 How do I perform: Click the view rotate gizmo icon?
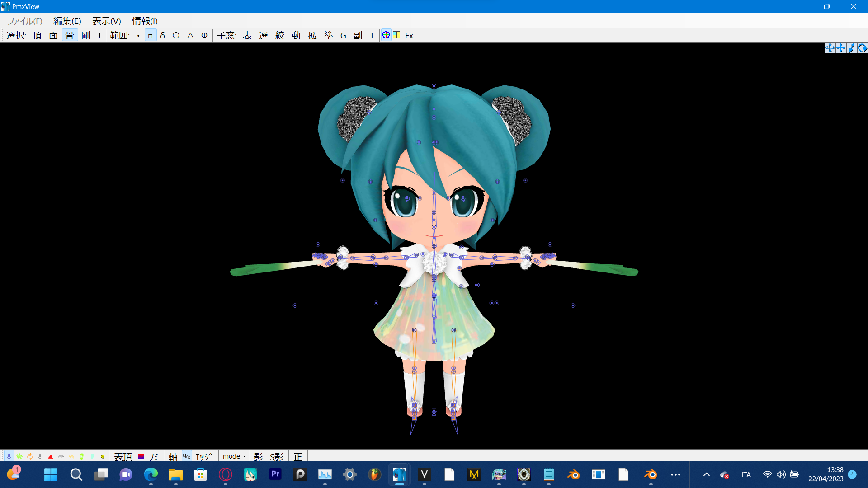pyautogui.click(x=830, y=48)
